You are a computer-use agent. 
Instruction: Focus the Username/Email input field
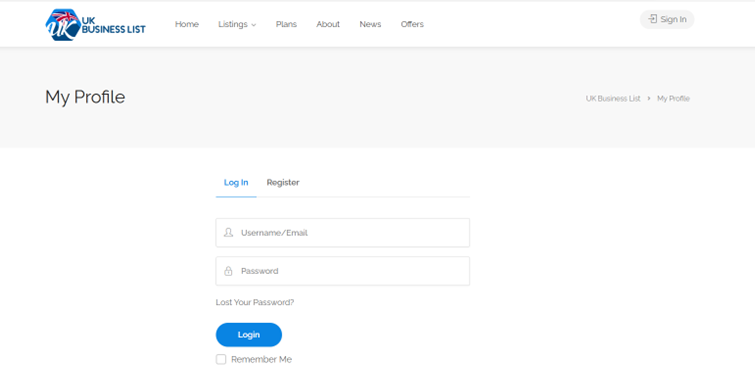[x=343, y=233]
